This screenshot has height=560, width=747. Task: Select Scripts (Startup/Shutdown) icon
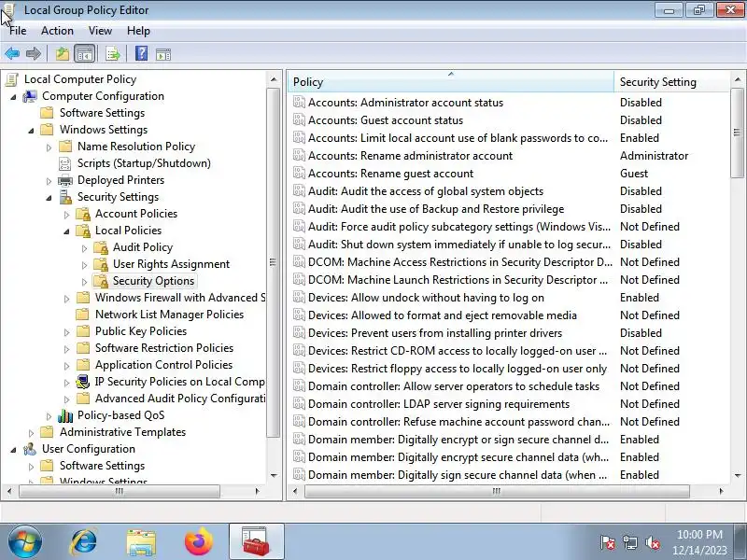pos(64,163)
